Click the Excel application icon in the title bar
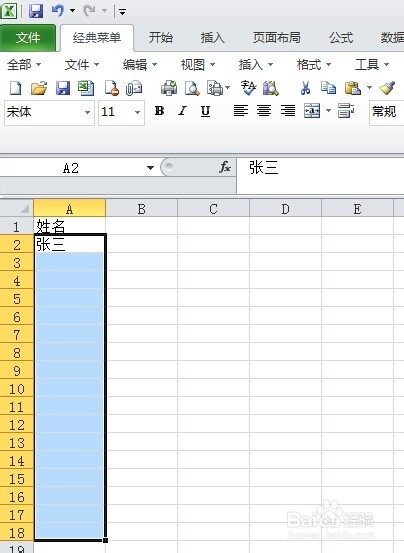This screenshot has height=553, width=404. tap(10, 11)
